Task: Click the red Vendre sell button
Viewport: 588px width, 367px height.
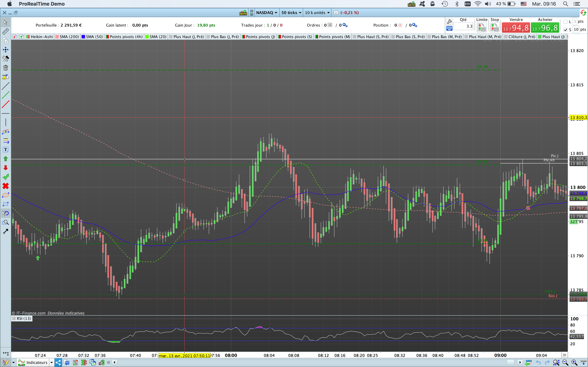Action: [x=516, y=28]
